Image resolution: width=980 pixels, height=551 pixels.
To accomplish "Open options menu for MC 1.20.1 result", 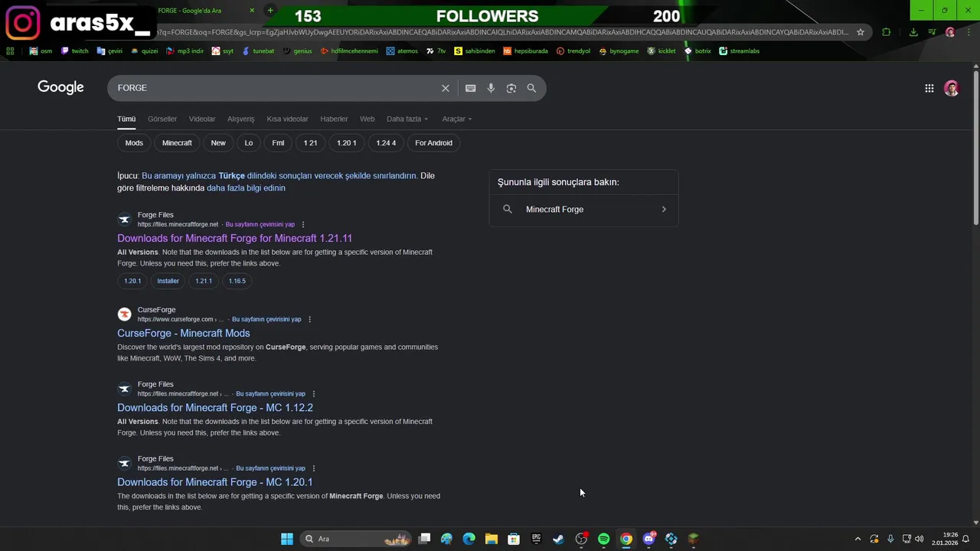I will [x=314, y=468].
